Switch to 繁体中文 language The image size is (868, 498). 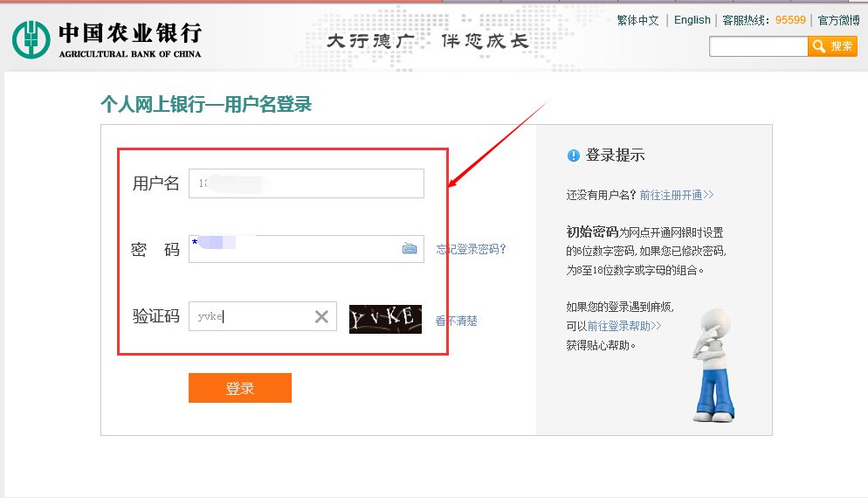(x=637, y=20)
